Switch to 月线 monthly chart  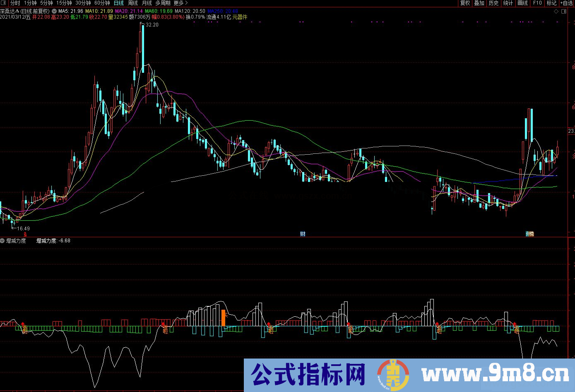coord(147,3)
